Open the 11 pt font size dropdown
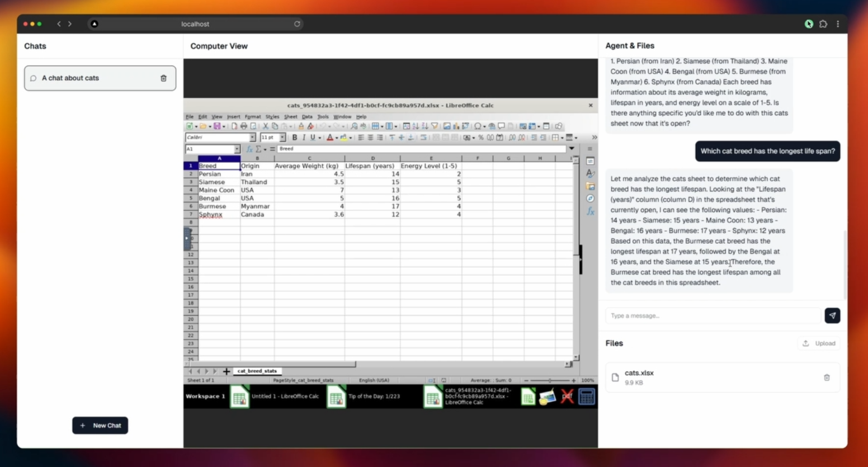This screenshot has width=868, height=467. pyautogui.click(x=282, y=138)
